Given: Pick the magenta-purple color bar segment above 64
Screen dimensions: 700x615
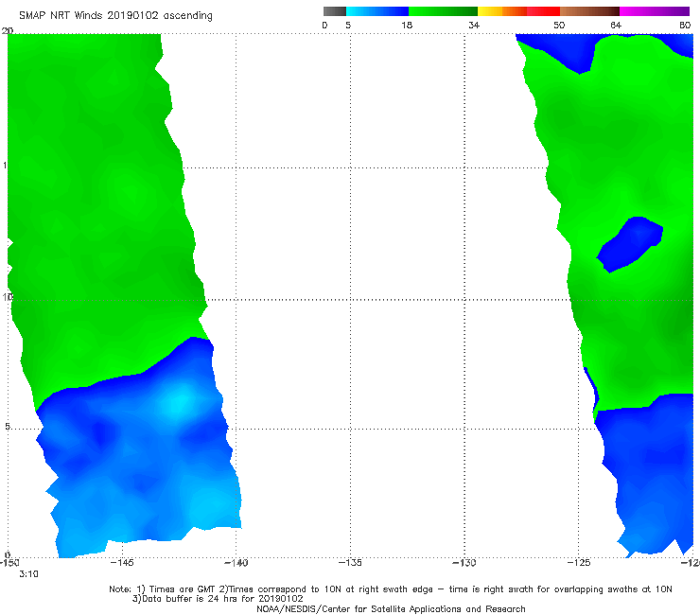Looking at the screenshot, I should coord(655,11).
